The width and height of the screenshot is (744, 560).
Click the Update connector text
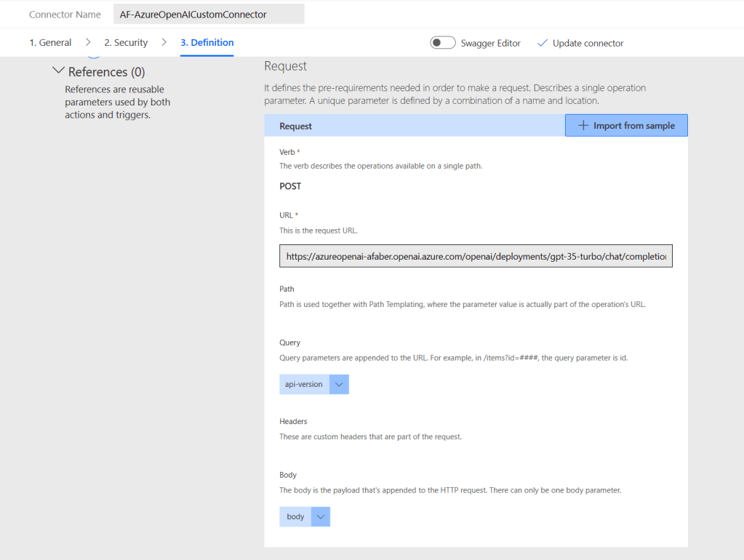coord(588,43)
